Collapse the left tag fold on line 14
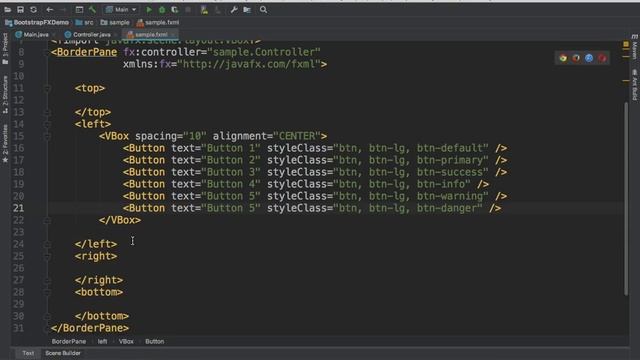This screenshot has width=640, height=360. click(47, 124)
